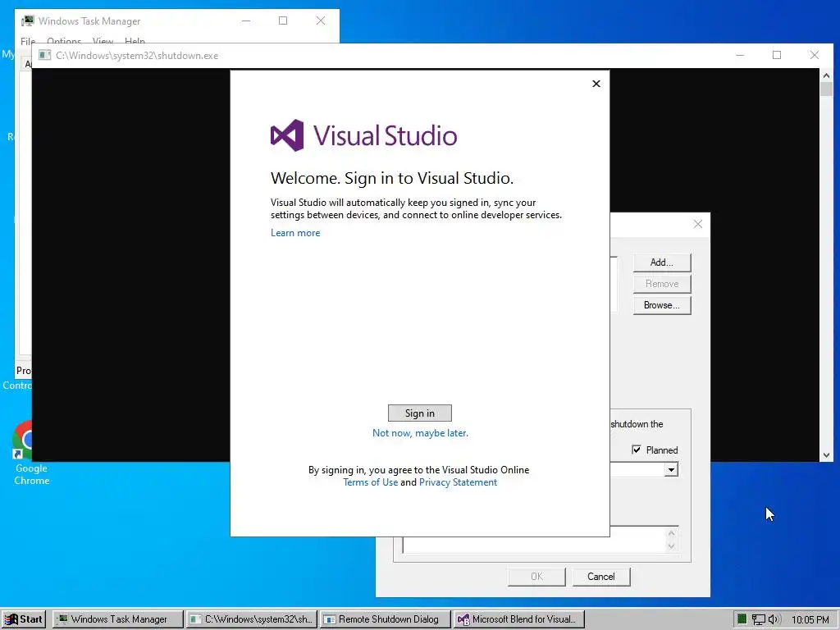
Task: Open the View menu in Task Manager
Action: click(x=103, y=41)
